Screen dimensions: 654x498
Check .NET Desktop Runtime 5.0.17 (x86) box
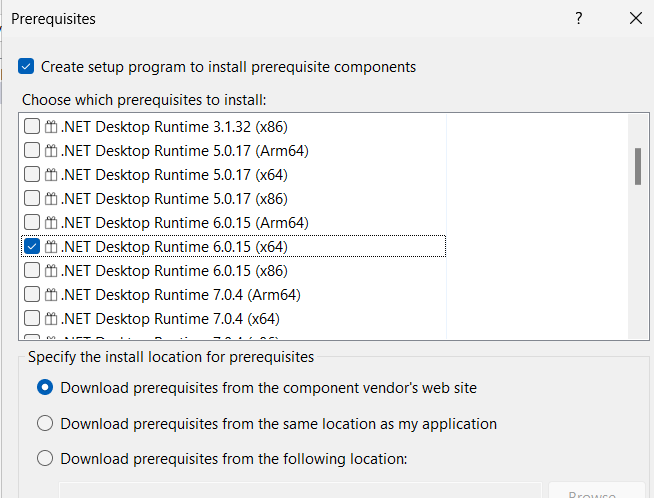[32, 198]
